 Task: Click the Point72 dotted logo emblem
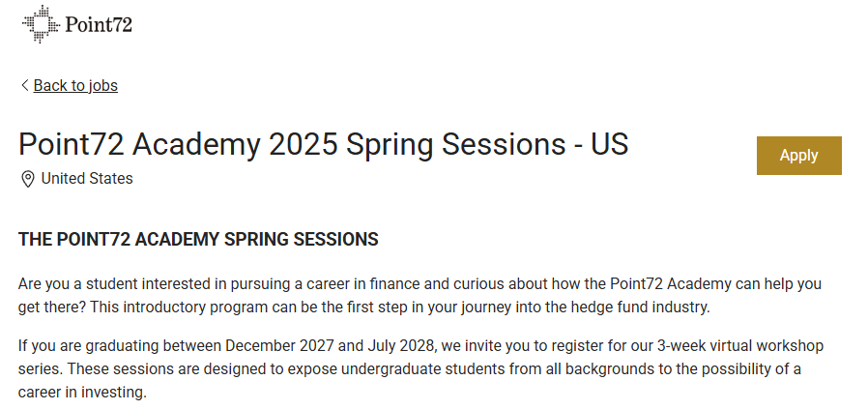41,24
